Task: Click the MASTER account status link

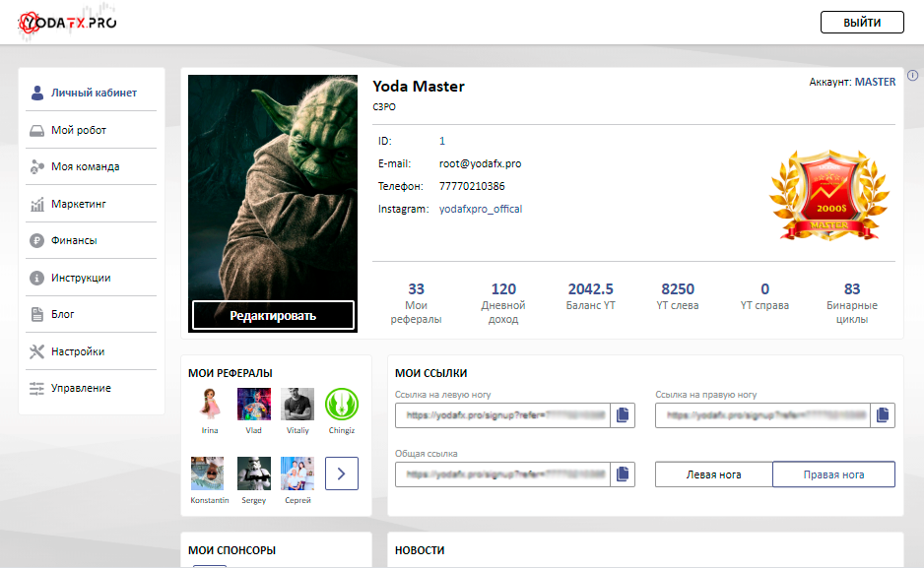Action: click(x=875, y=82)
